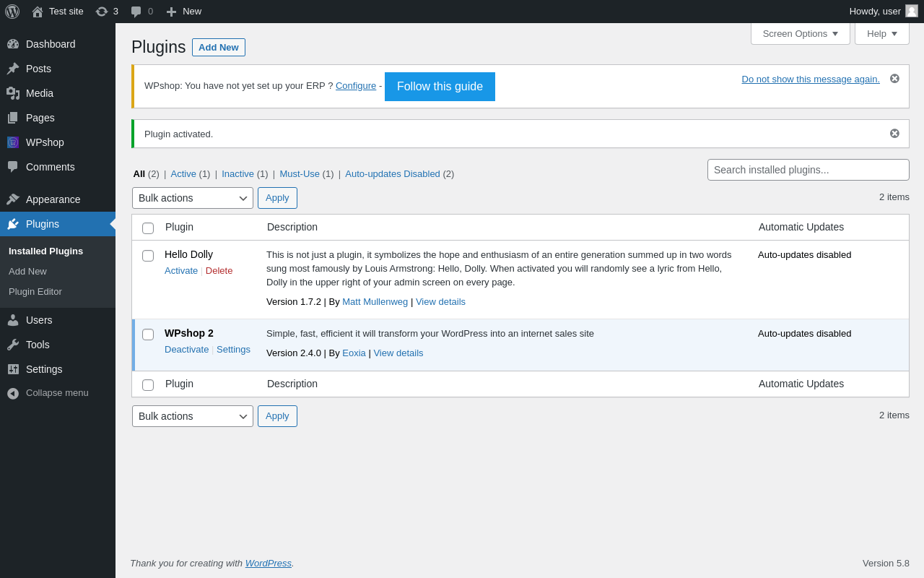924x578 pixels.
Task: Click the Pages icon in sidebar
Action: click(13, 118)
